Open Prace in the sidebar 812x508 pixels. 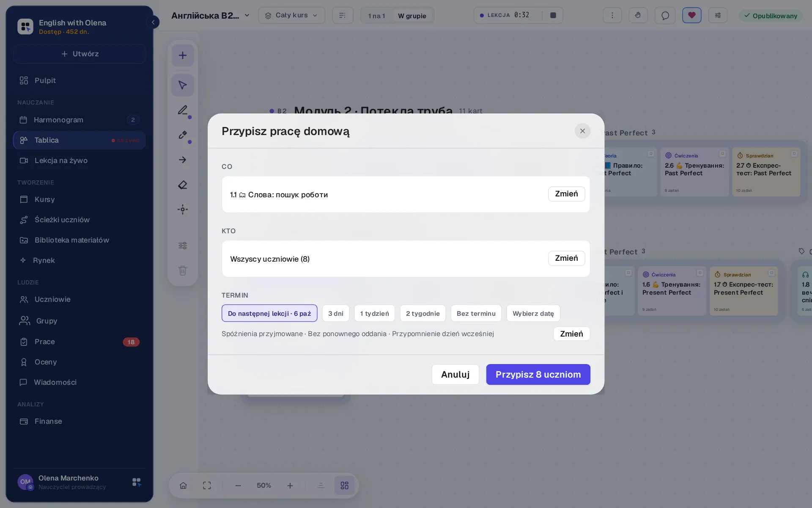80,342
